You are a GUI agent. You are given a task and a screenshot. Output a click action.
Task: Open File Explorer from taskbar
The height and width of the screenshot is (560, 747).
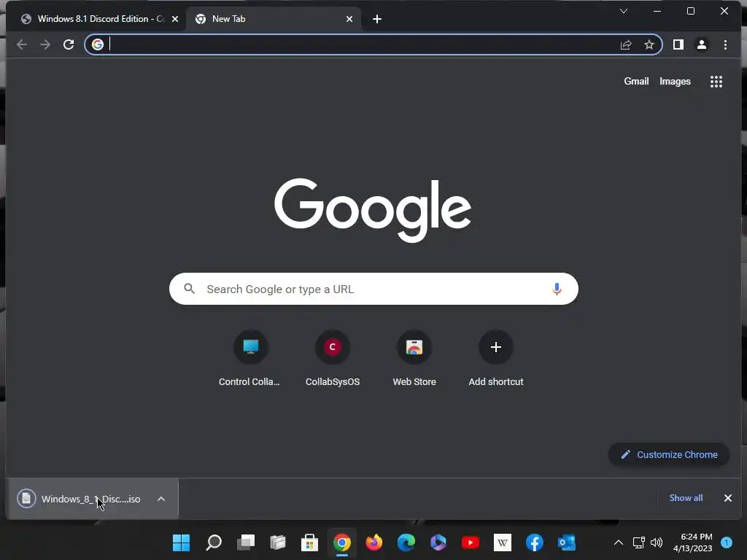[x=278, y=542]
